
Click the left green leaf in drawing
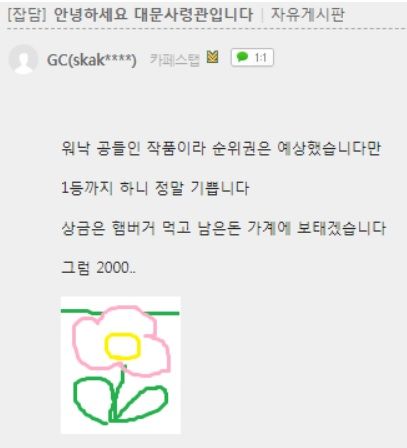coord(93,400)
